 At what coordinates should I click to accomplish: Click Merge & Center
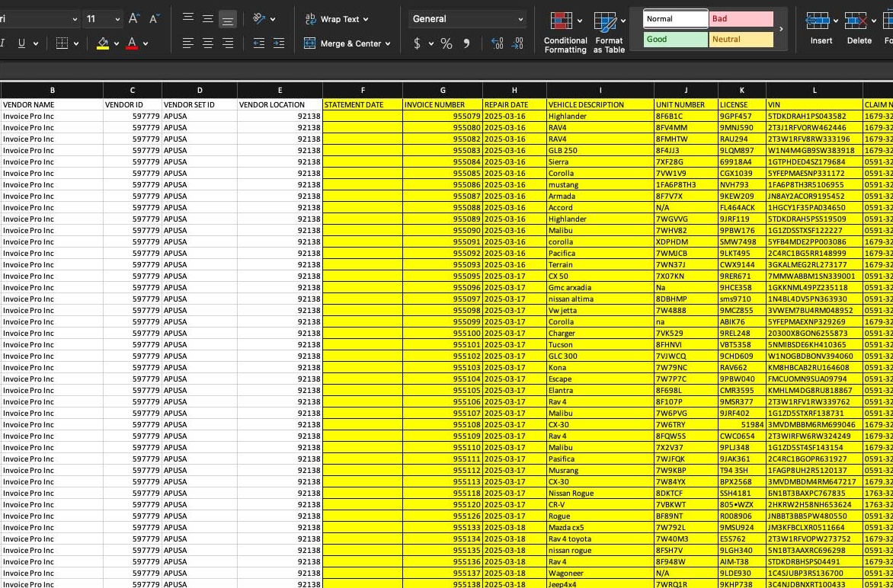pos(342,43)
